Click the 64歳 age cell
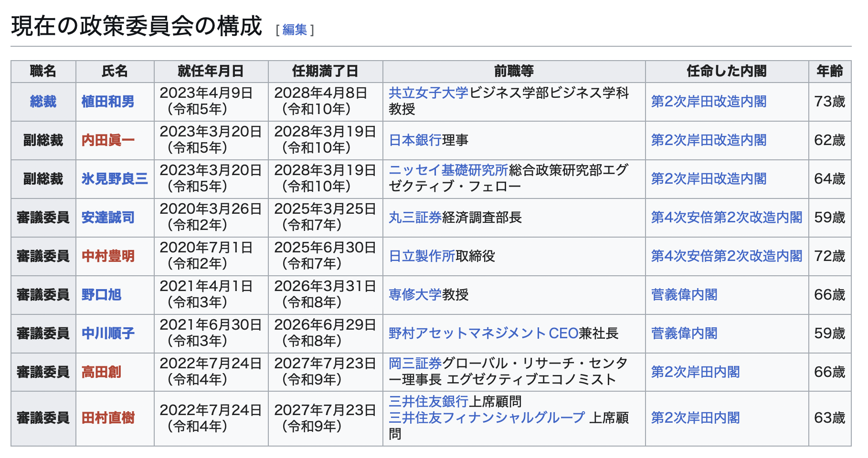Viewport: 868px width, 458px height. [x=830, y=179]
